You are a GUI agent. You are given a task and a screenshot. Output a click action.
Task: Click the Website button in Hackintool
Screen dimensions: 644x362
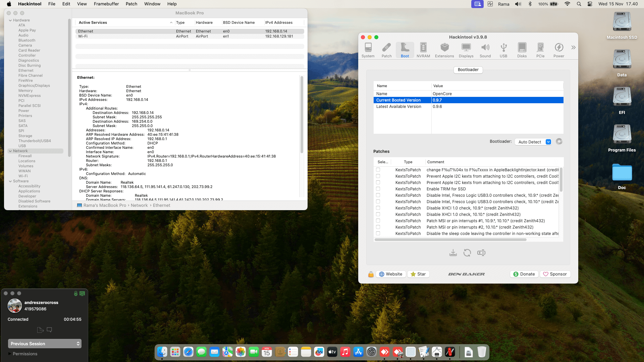point(391,274)
